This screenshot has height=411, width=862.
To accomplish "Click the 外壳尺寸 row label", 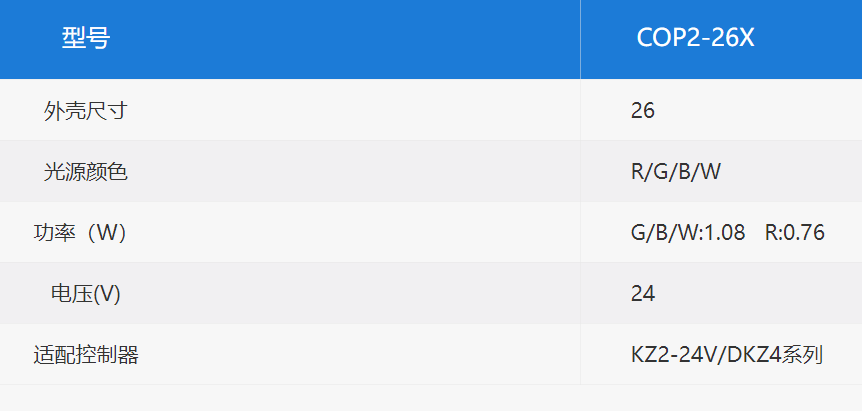I will point(86,111).
